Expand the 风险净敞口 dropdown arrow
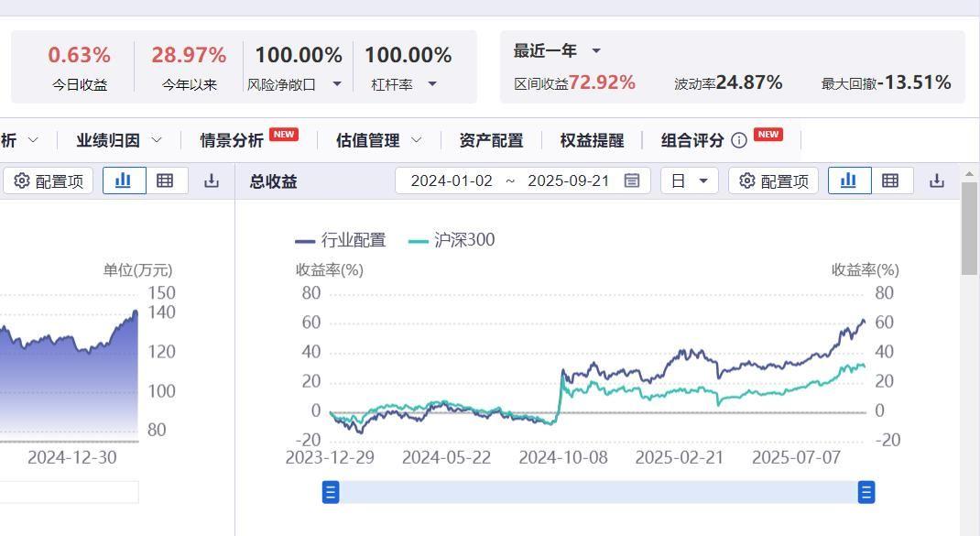 tap(337, 84)
